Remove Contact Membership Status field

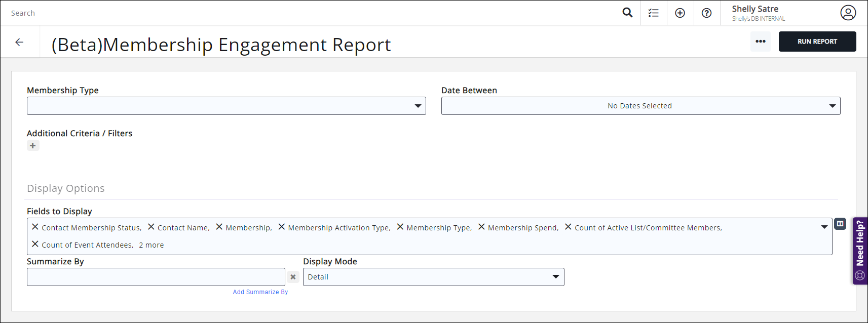[x=35, y=227]
